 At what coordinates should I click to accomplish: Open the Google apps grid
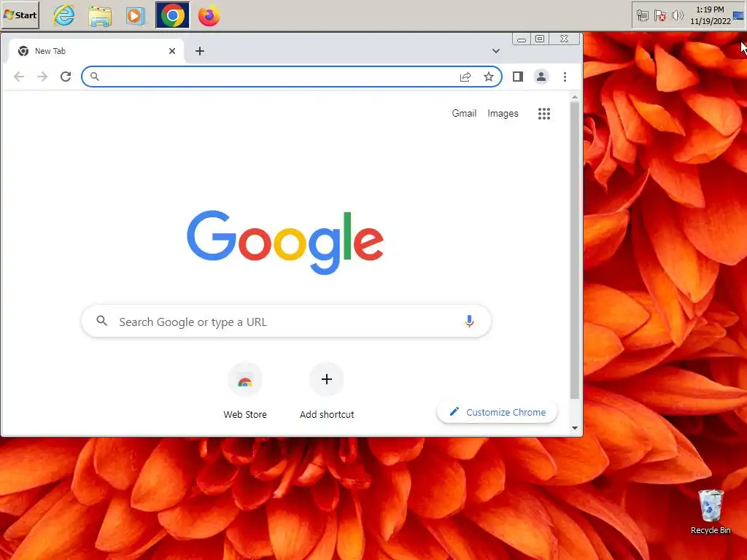coord(544,113)
